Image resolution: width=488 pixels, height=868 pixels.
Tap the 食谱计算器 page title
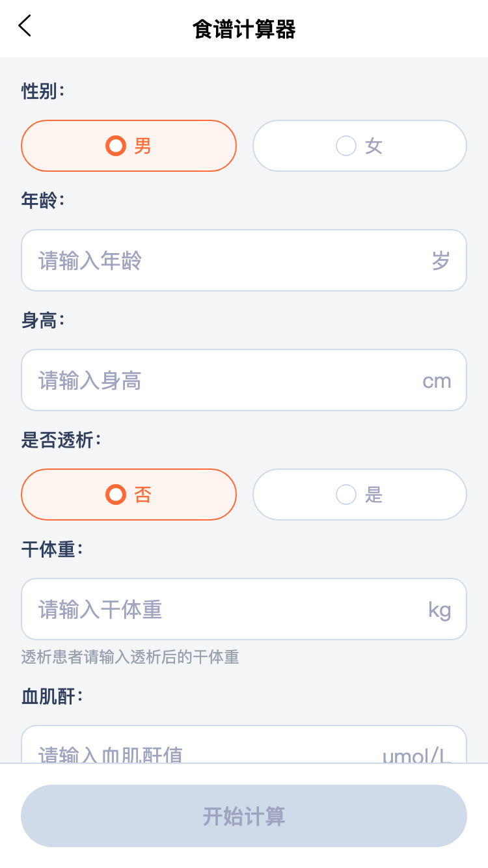(x=244, y=29)
